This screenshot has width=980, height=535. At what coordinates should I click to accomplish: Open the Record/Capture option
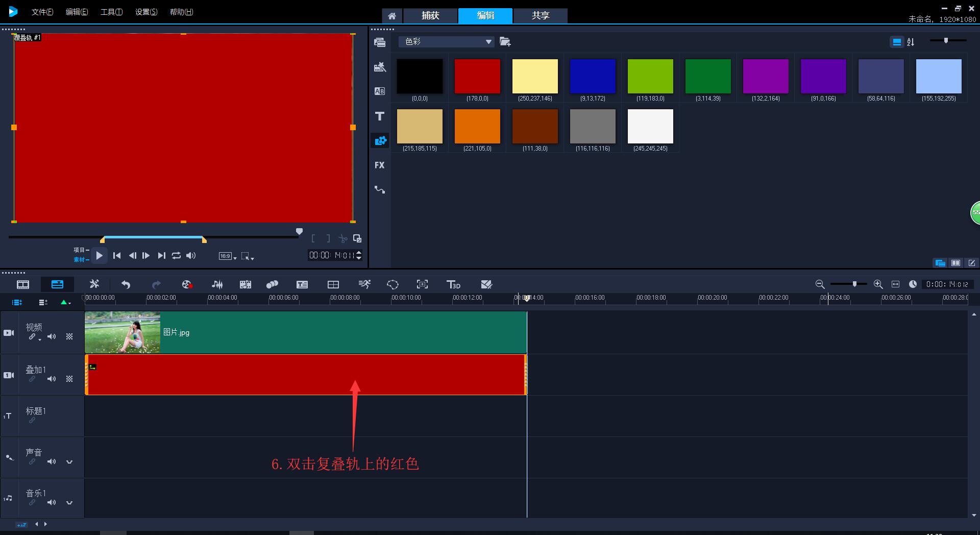187,284
